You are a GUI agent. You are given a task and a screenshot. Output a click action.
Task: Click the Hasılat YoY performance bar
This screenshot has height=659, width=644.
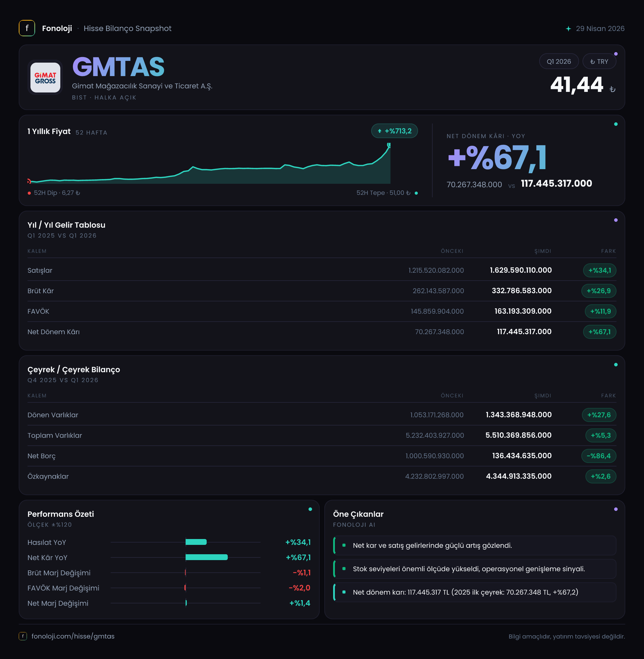(196, 542)
